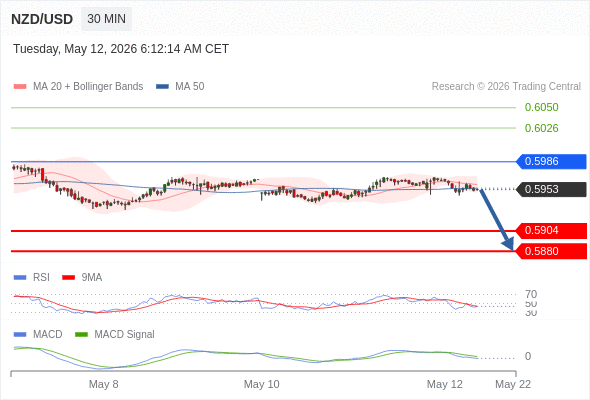Screen dimensions: 590x400
Task: Select the red 0.5880 target tag
Action: pos(551,251)
